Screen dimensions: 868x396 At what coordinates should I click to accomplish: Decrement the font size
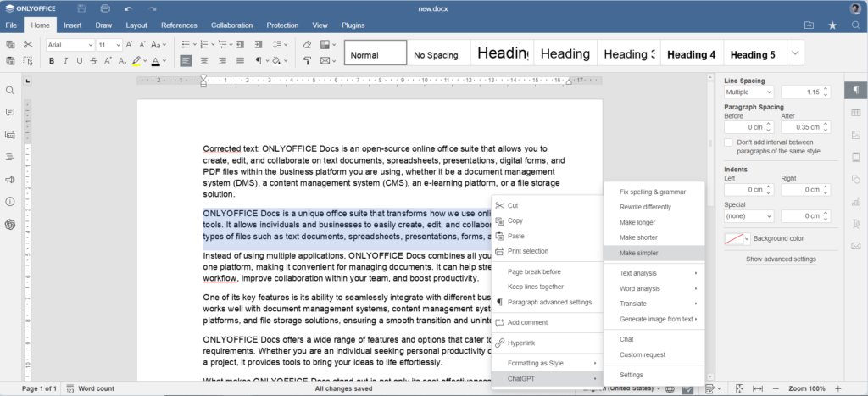coord(142,45)
